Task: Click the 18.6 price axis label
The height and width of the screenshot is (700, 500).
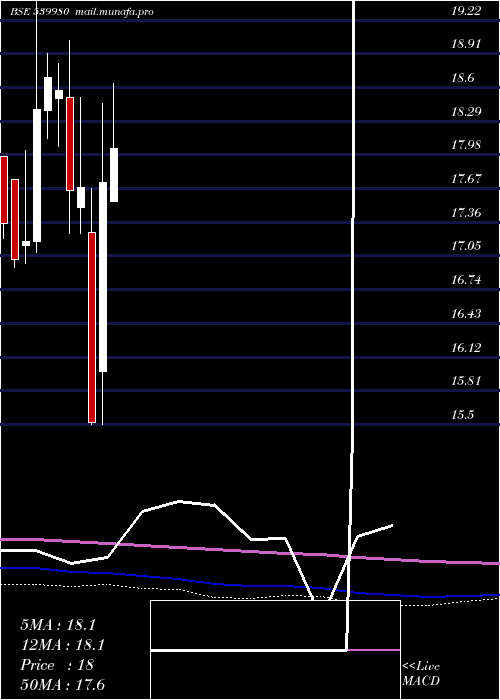Action: [x=463, y=78]
